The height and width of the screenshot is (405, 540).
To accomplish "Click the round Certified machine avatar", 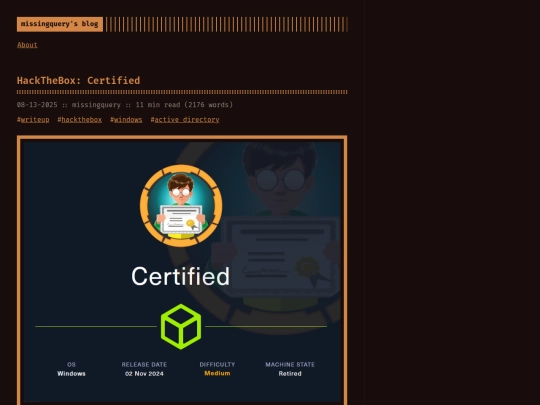I will click(181, 206).
